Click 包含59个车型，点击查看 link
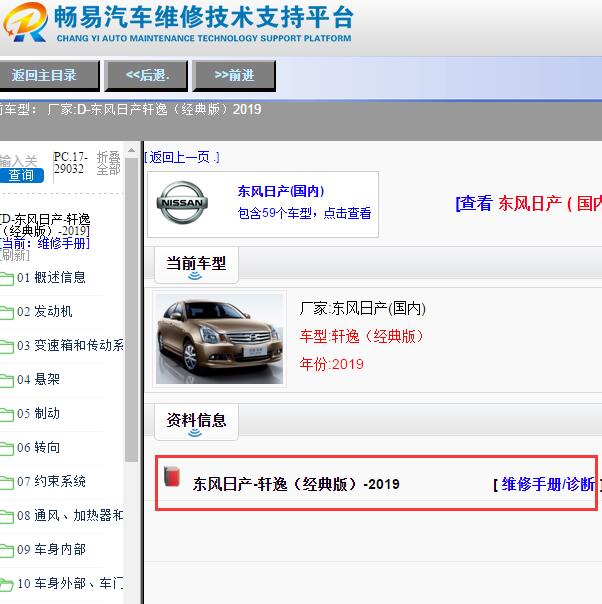602x604 pixels. click(304, 213)
